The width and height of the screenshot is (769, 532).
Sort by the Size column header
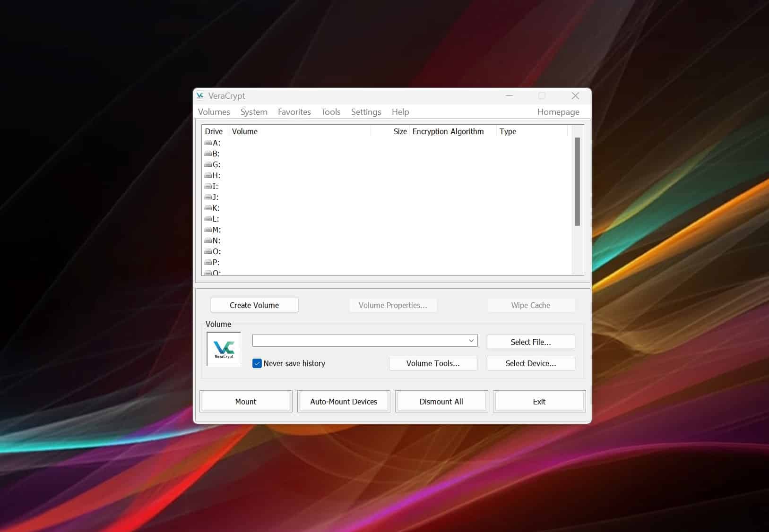pos(390,131)
